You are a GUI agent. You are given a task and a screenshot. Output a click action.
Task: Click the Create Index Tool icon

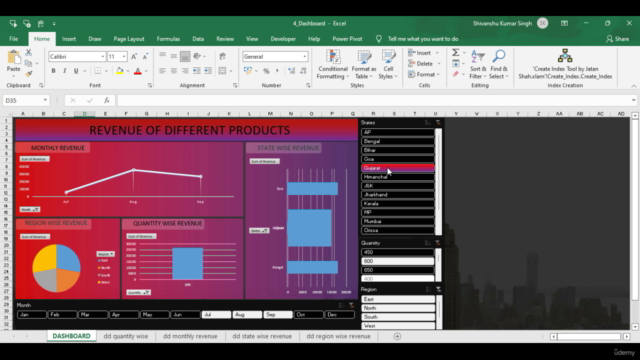565,56
